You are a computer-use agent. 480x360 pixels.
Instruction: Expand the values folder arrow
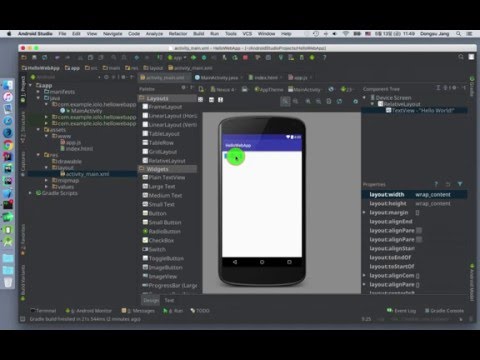point(46,187)
